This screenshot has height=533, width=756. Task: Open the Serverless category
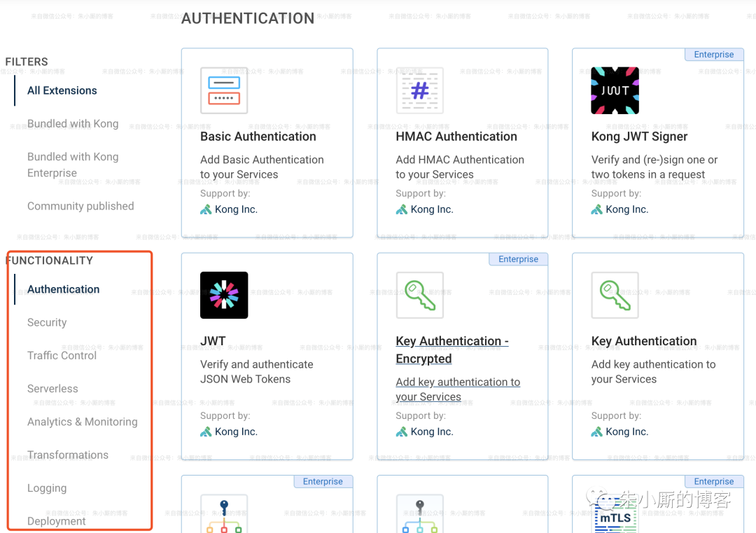(x=52, y=389)
